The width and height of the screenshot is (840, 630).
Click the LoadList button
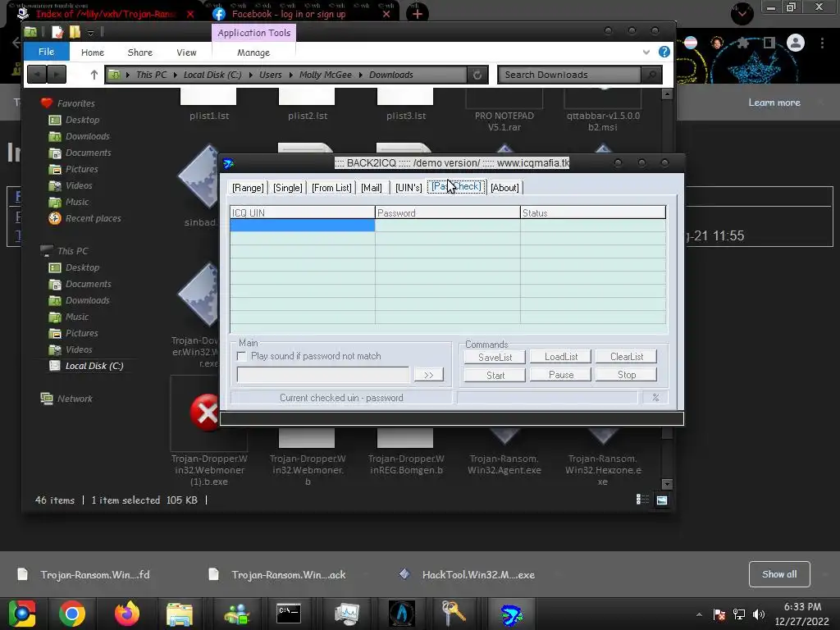click(x=561, y=357)
